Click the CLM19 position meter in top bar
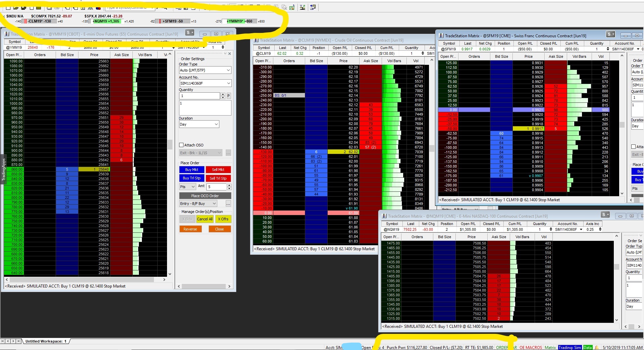This screenshot has width=644, height=350. pos(39,21)
